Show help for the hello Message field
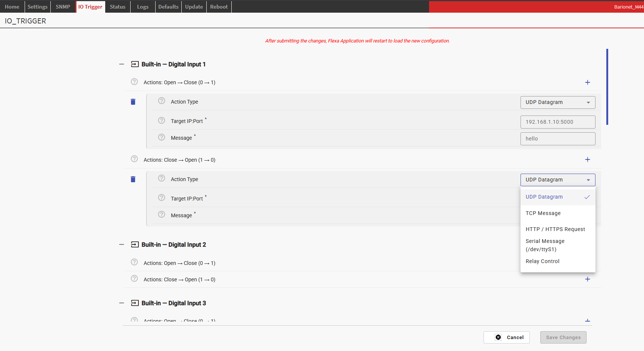This screenshot has height=351, width=644. pyautogui.click(x=162, y=137)
